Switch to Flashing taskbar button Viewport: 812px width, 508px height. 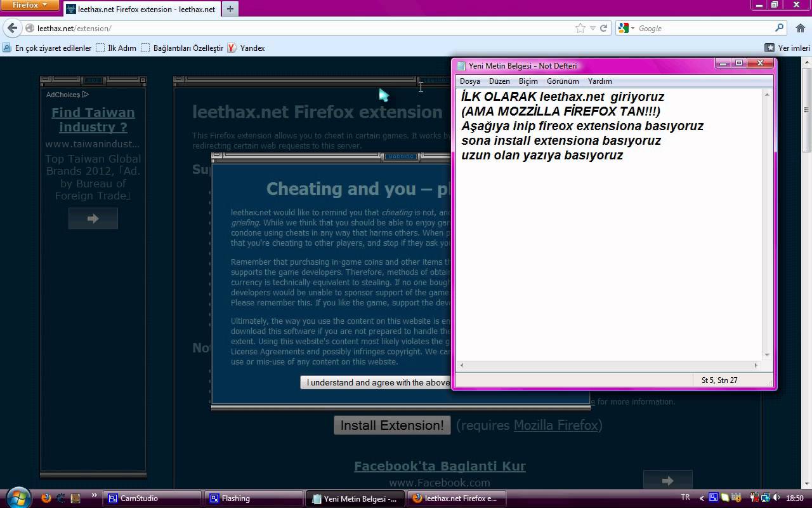[x=254, y=498]
